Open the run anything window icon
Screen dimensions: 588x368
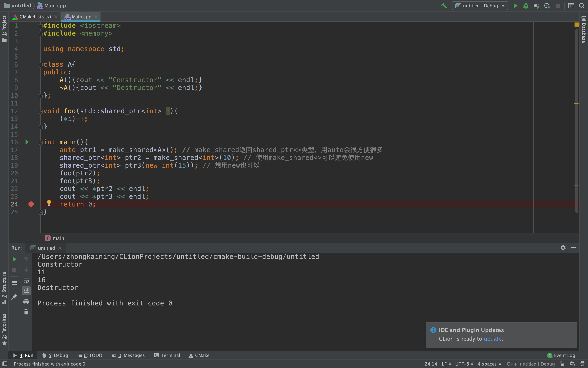tap(571, 6)
